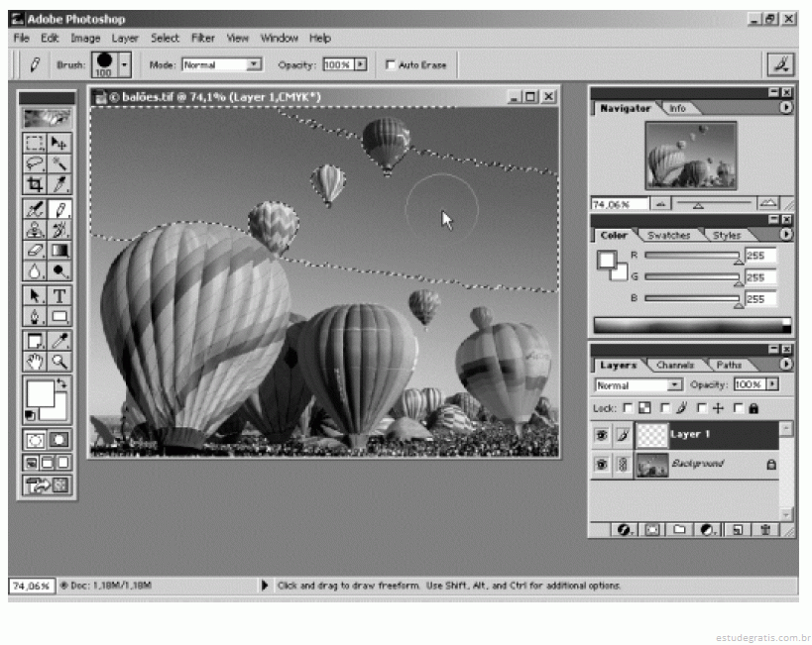The width and height of the screenshot is (812, 645).
Task: Switch to the Swatches tab
Action: pos(668,236)
